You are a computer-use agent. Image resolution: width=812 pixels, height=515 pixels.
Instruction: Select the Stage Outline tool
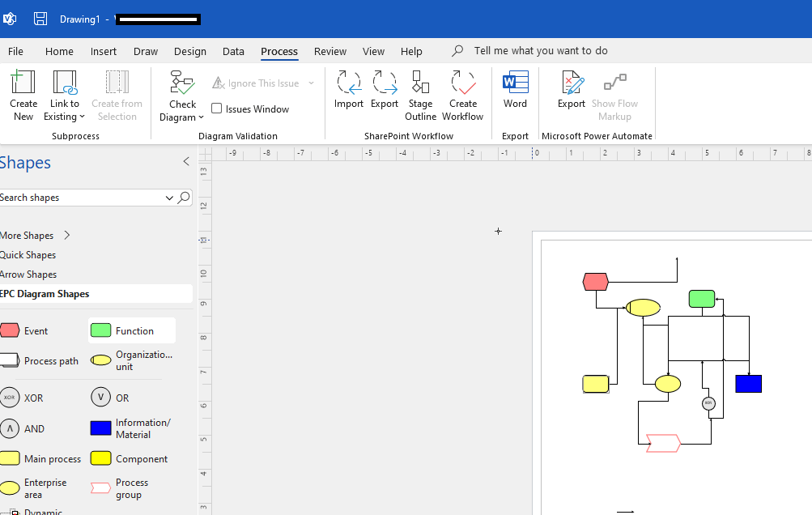[x=420, y=96]
